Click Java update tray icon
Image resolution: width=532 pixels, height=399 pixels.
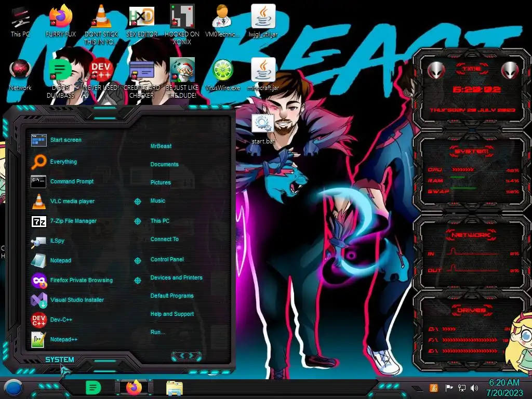(433, 388)
